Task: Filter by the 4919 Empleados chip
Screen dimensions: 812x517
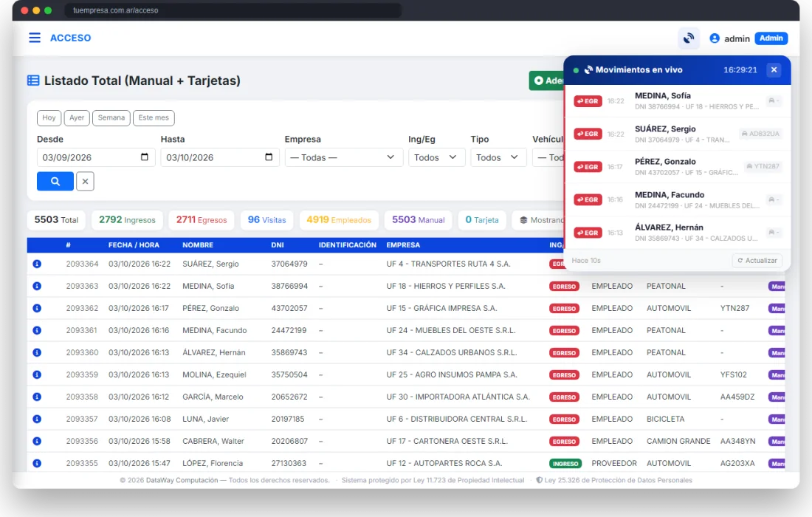Action: click(x=340, y=220)
